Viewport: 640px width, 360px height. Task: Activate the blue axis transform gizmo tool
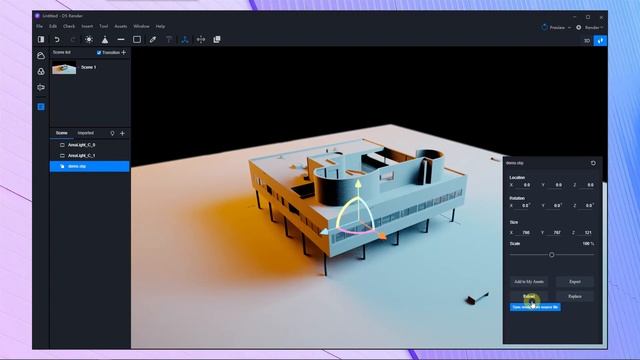tap(185, 40)
